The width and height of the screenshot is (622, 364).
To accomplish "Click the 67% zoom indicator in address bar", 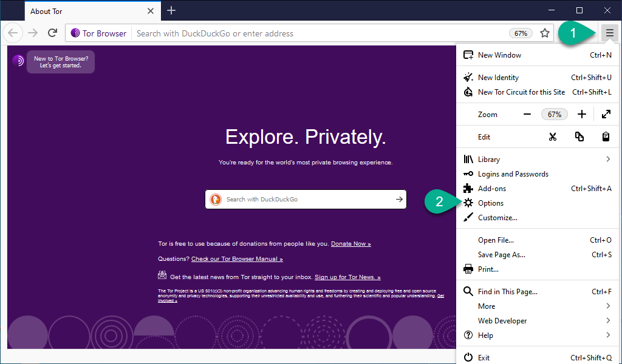I will pyautogui.click(x=521, y=33).
